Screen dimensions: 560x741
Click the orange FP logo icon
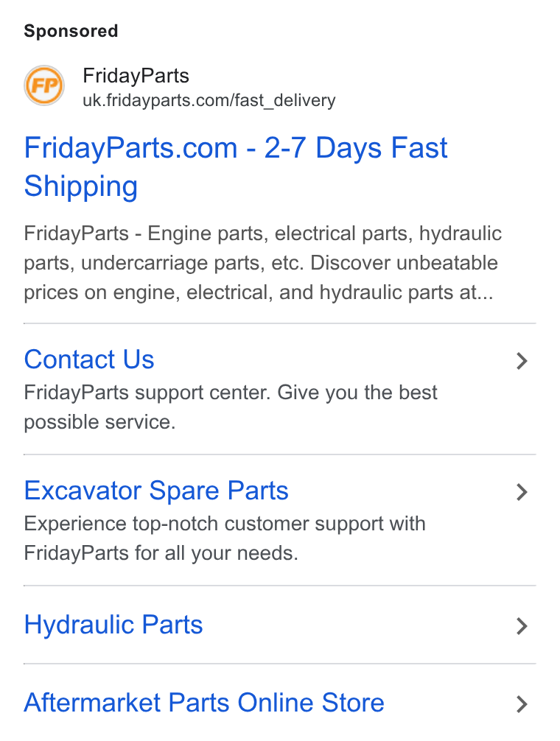pos(44,85)
